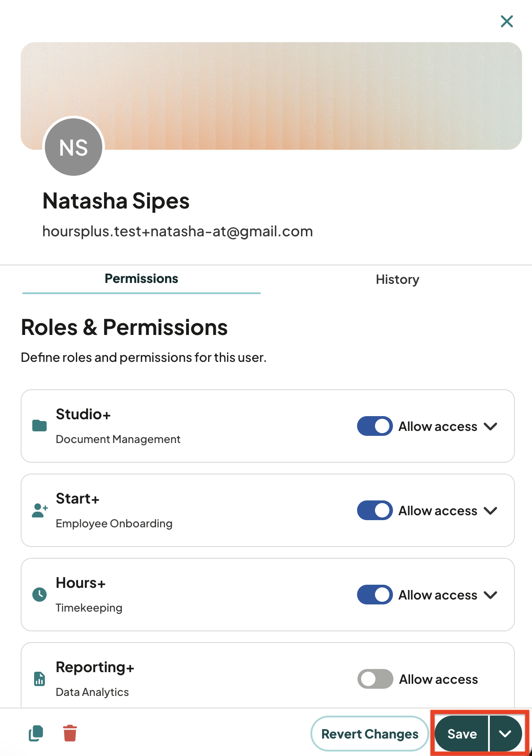Click the Save button

462,734
